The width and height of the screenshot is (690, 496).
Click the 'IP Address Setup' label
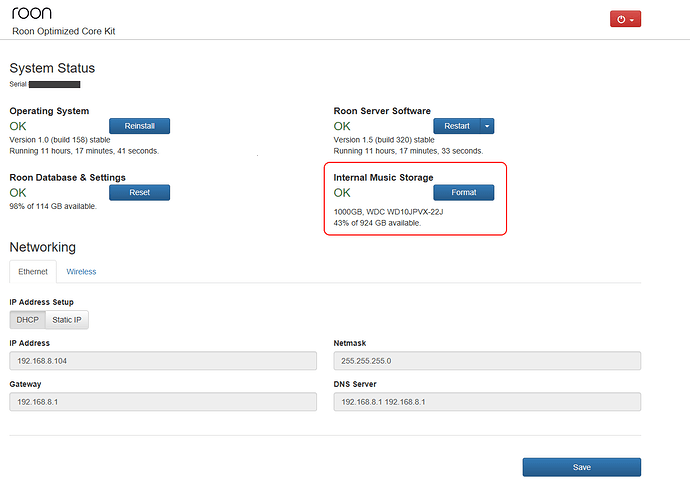41,302
